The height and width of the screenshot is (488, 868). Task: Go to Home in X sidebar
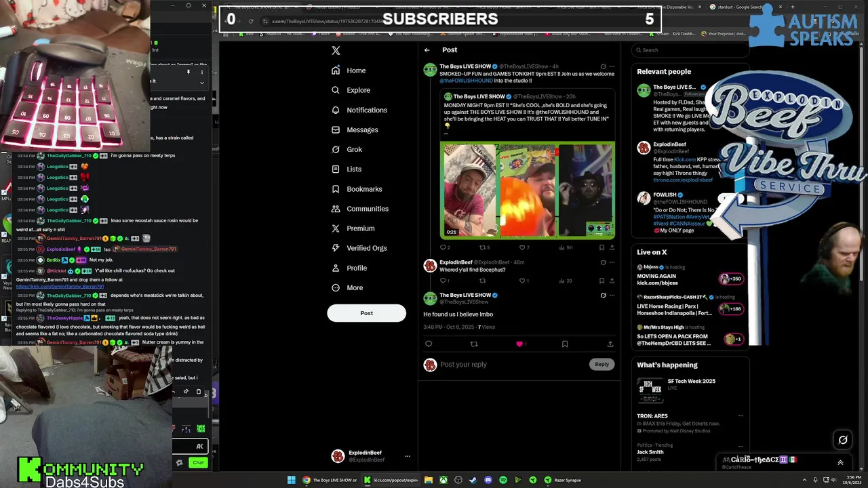349,70
